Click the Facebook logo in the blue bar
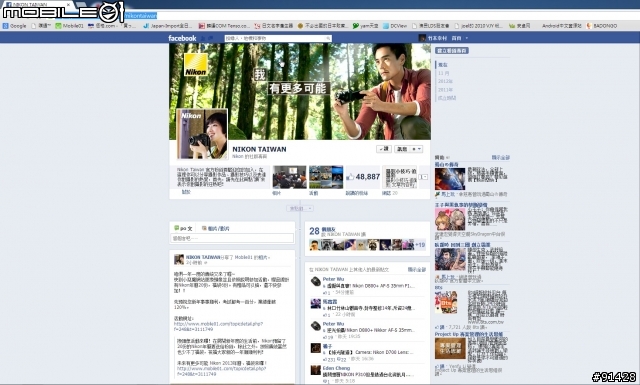This screenshot has height=385, width=640. pos(182,38)
